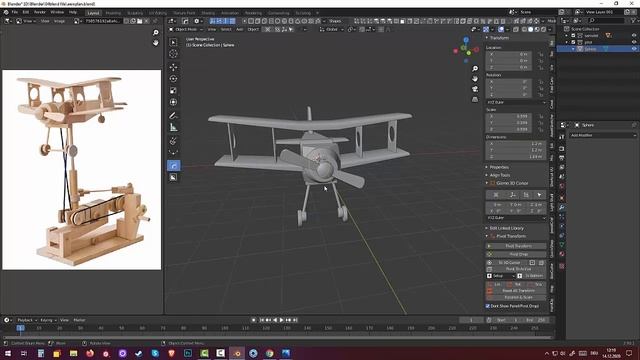Toggle visibility eye for samolet collection
Viewport: 640px width, 360px height.
coord(634,36)
